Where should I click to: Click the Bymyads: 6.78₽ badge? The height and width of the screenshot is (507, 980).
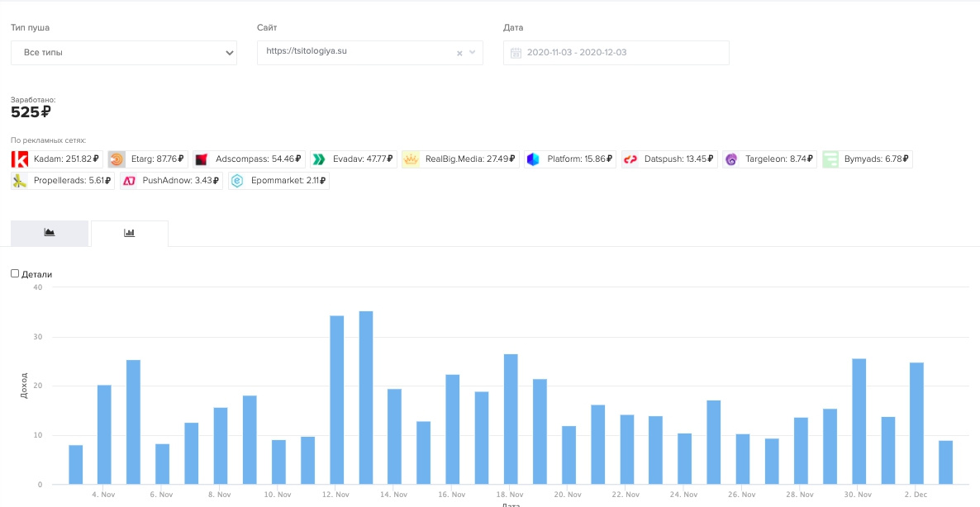click(x=867, y=159)
